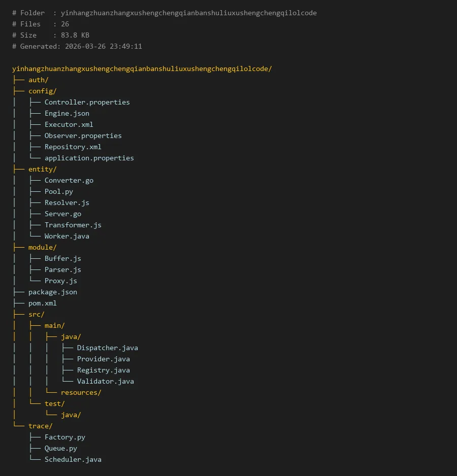Open Scheduler.java in trace folder
Image resolution: width=457 pixels, height=476 pixels.
click(73, 459)
